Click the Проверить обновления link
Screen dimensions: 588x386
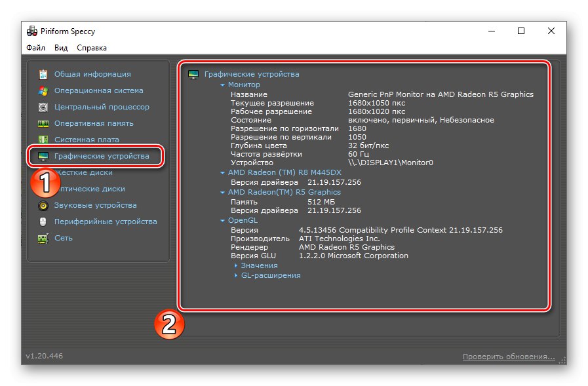[x=509, y=357]
